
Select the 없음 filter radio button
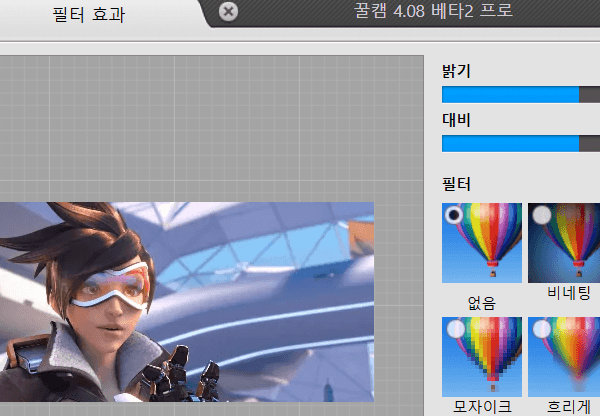coord(454,215)
